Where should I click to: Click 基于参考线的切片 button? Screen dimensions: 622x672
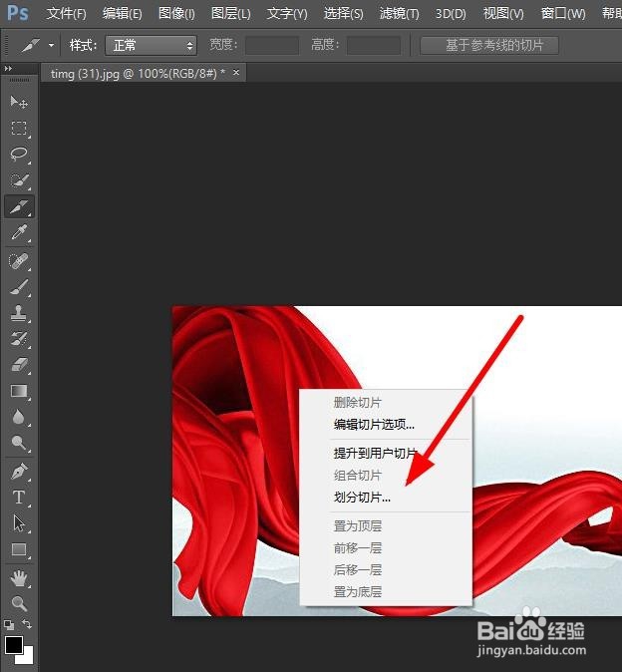489,46
